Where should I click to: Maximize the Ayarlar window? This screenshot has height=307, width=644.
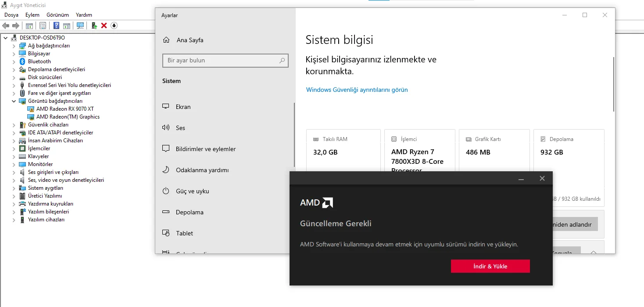(x=585, y=15)
